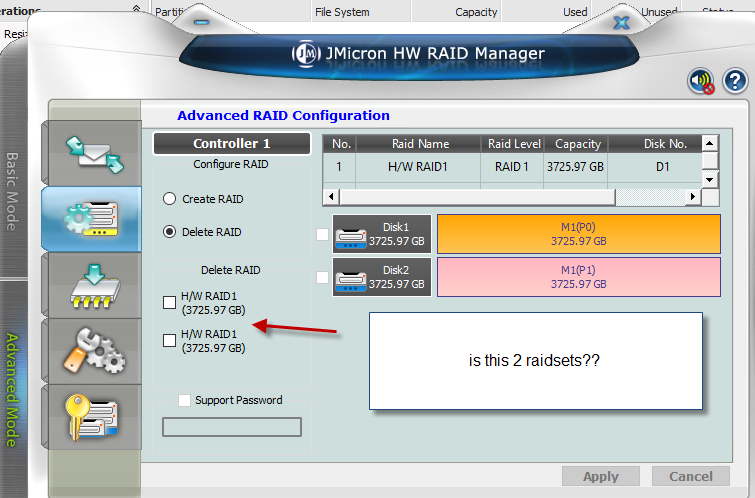755x498 pixels.
Task: Select the Delete RAID radio button
Action: 169,232
